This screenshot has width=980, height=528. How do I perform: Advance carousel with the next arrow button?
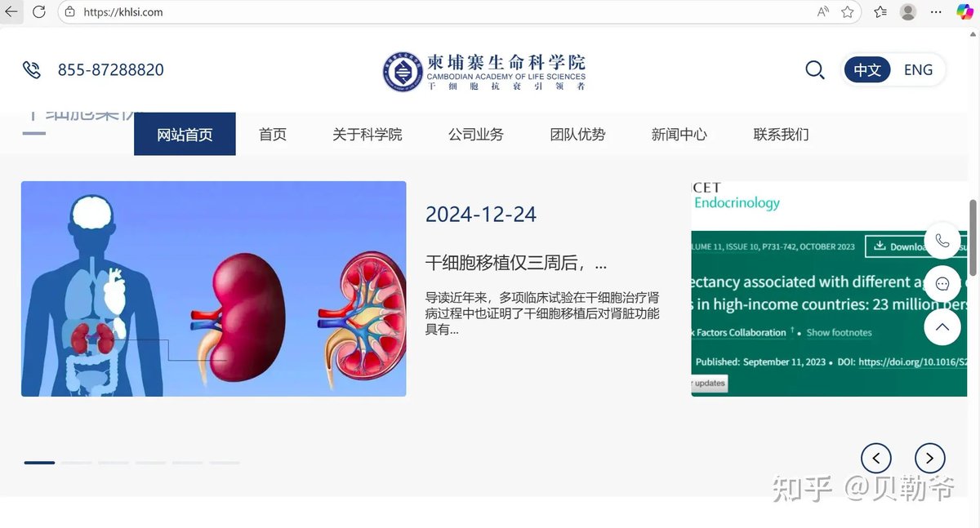[x=929, y=458]
